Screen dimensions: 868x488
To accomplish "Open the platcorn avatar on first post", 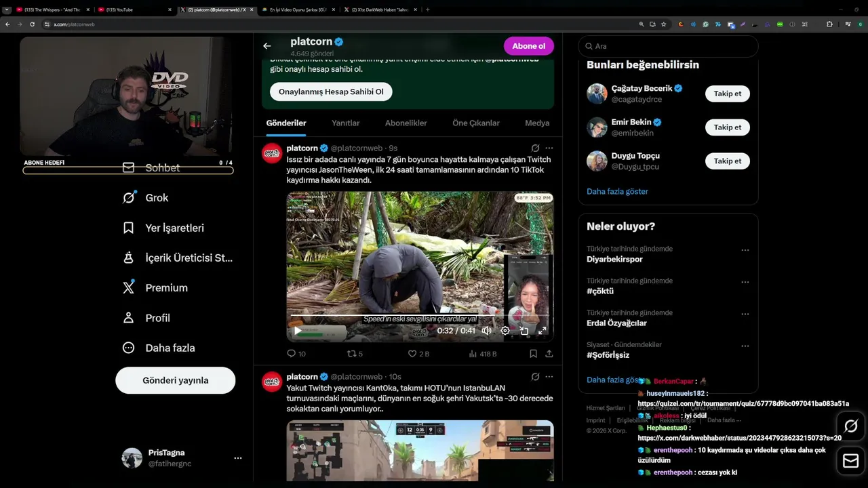I will click(x=272, y=153).
